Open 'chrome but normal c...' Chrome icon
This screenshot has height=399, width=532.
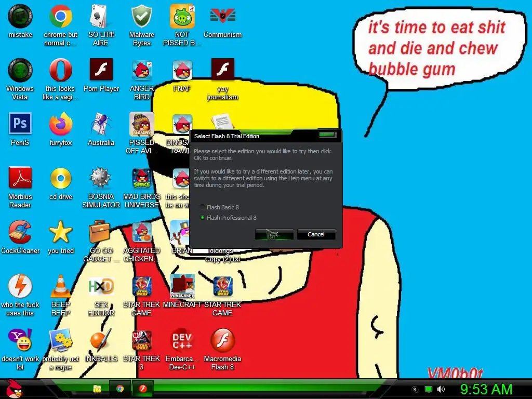(60, 16)
